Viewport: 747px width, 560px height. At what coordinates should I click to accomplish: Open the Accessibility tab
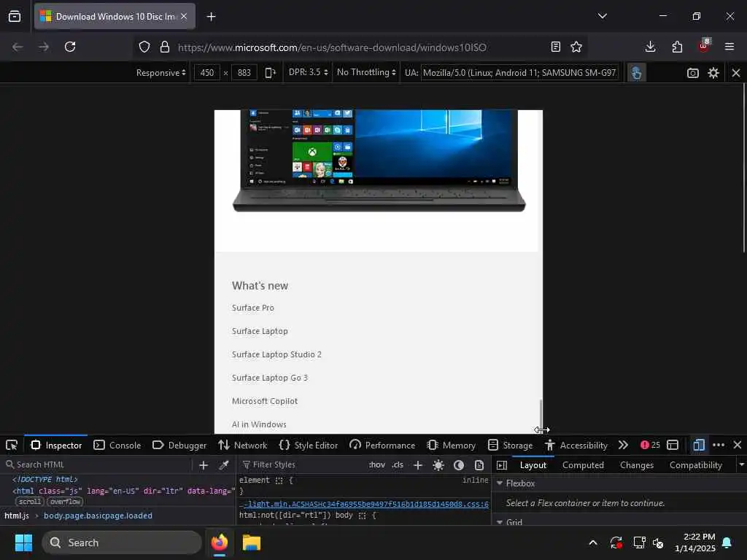[x=576, y=446]
